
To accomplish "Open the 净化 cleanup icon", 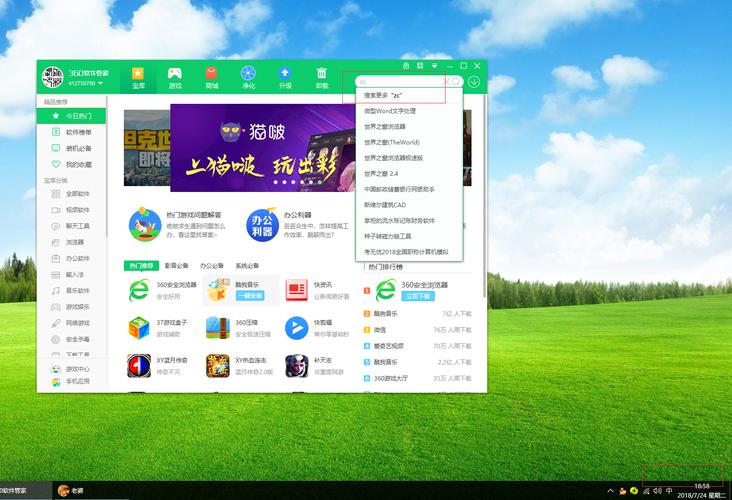I will [248, 77].
